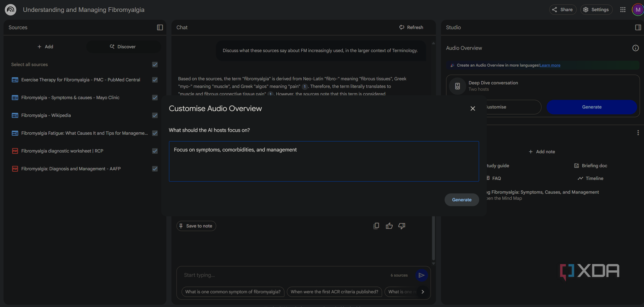
Task: Generate a Briefing doc
Action: point(591,166)
